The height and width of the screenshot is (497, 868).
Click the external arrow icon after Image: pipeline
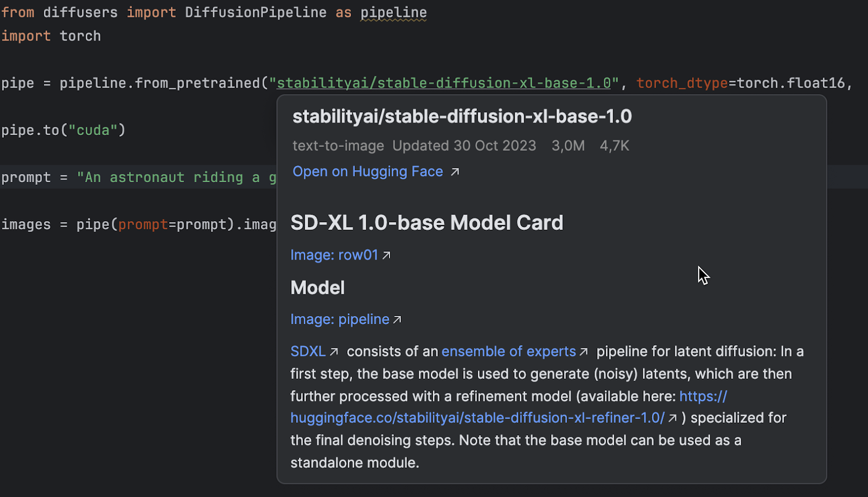(397, 320)
